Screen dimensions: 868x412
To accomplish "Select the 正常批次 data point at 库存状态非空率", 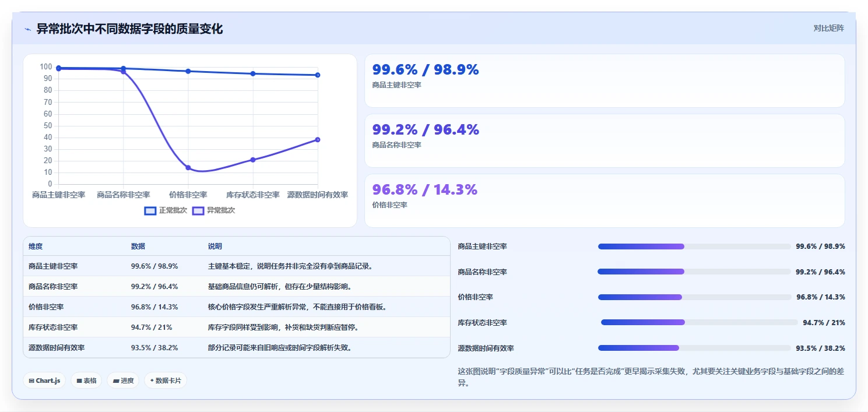I will [253, 73].
